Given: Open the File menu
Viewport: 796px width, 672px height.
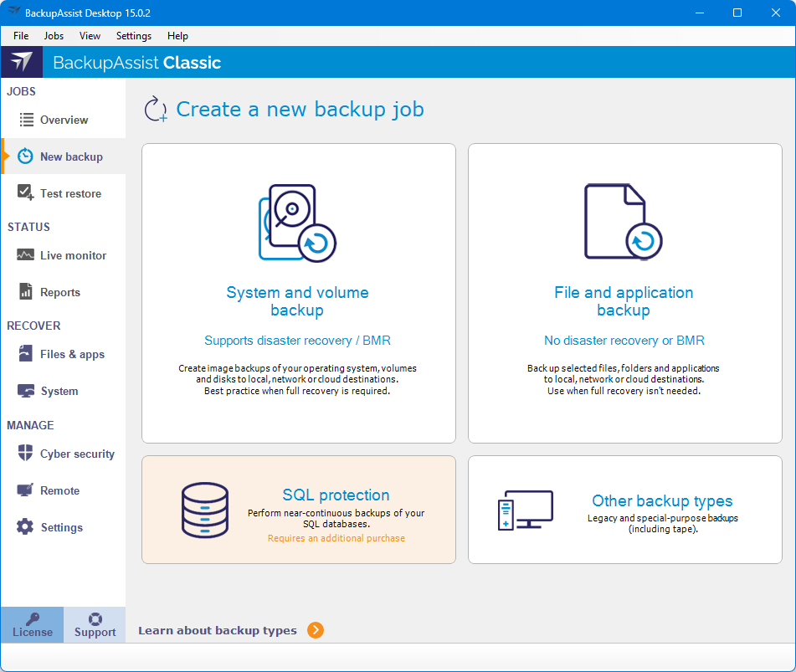Looking at the screenshot, I should 21,36.
